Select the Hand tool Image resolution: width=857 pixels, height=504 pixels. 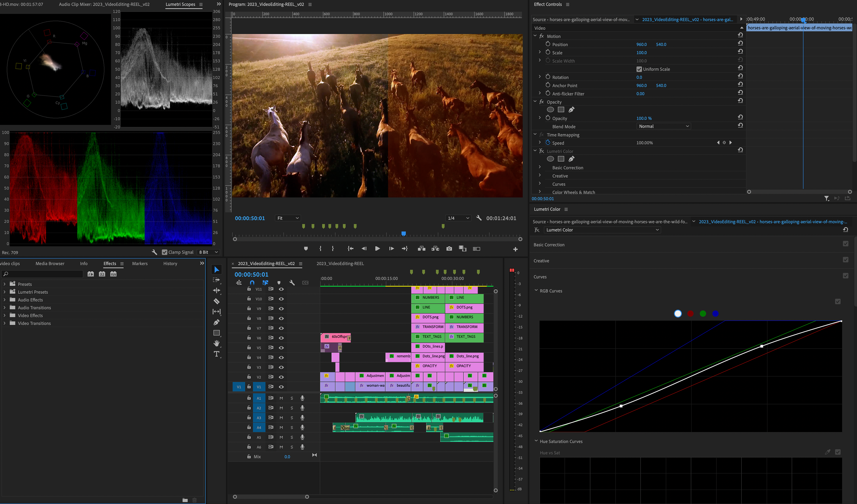[216, 343]
